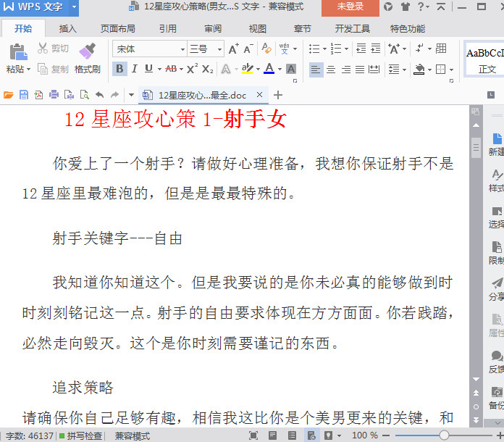
Task: Toggle strikethrough AB formatting
Action: (x=171, y=69)
